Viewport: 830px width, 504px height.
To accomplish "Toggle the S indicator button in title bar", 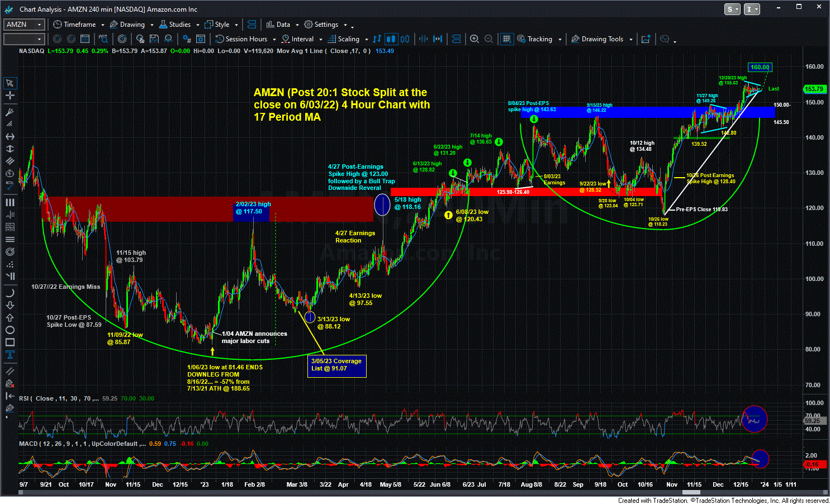I will click(x=732, y=9).
